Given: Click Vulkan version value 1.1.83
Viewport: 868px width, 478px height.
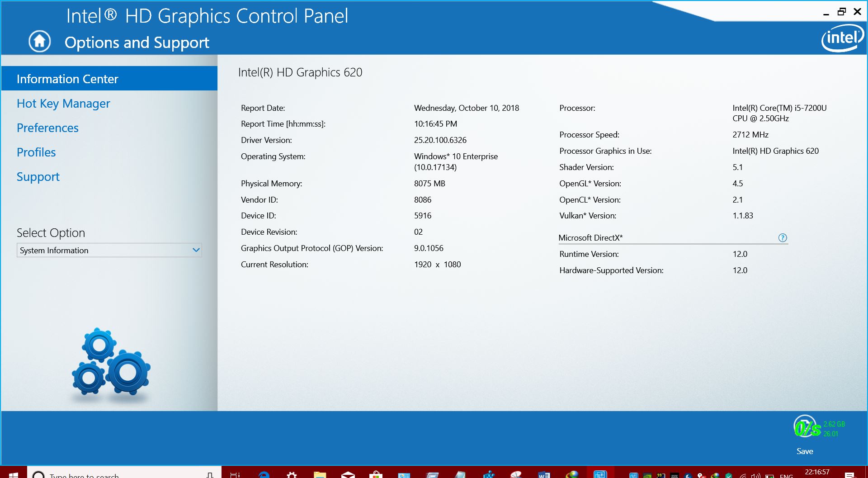Looking at the screenshot, I should coord(743,216).
